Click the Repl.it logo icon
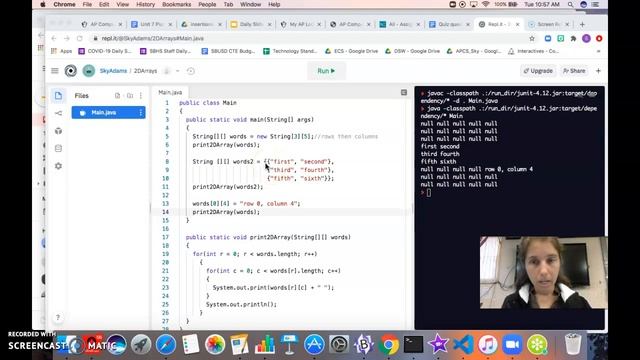This screenshot has height=360, width=640. [71, 71]
